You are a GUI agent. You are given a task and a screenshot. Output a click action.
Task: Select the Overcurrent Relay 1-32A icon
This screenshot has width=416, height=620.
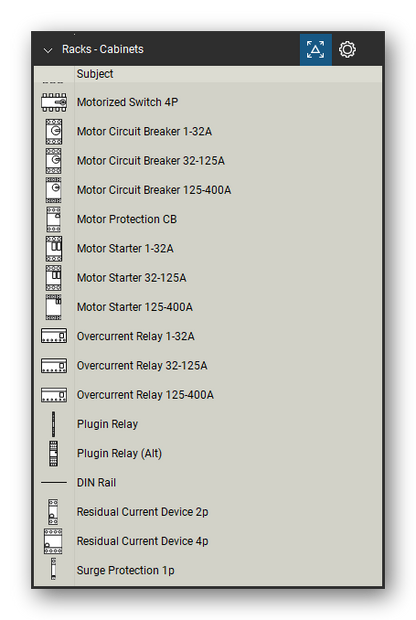(54, 336)
